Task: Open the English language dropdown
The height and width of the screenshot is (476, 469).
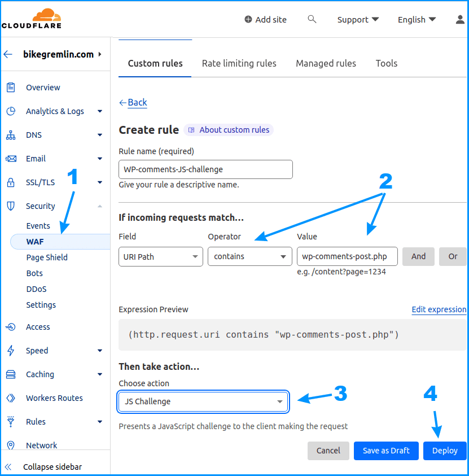Action: [417, 20]
